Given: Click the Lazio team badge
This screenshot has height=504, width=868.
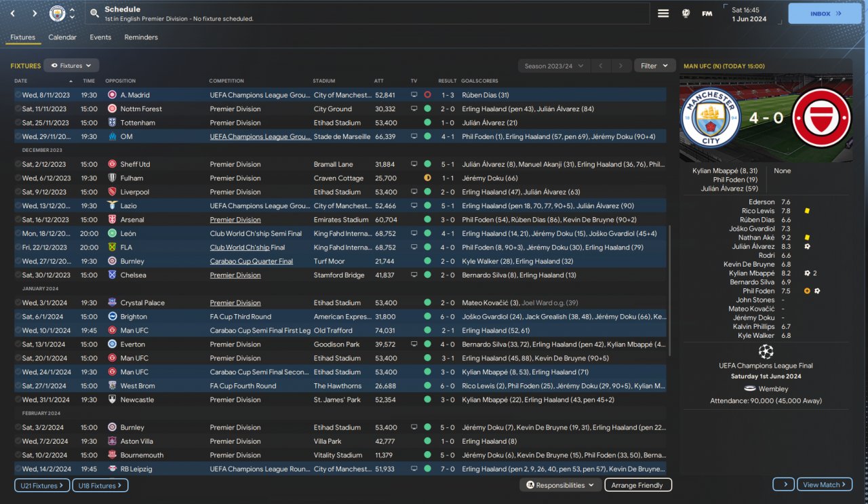Looking at the screenshot, I should coord(112,206).
